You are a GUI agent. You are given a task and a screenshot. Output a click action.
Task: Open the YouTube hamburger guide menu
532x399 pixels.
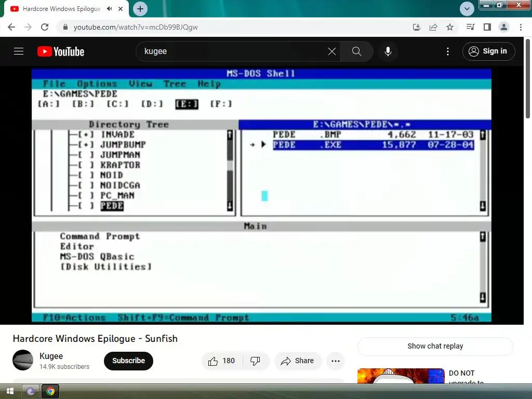19,51
